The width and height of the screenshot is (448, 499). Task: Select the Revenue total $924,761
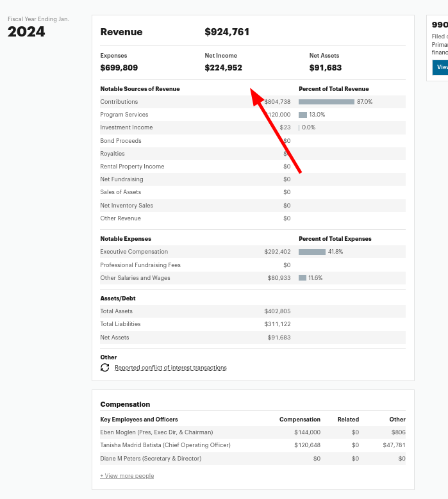[x=227, y=32]
